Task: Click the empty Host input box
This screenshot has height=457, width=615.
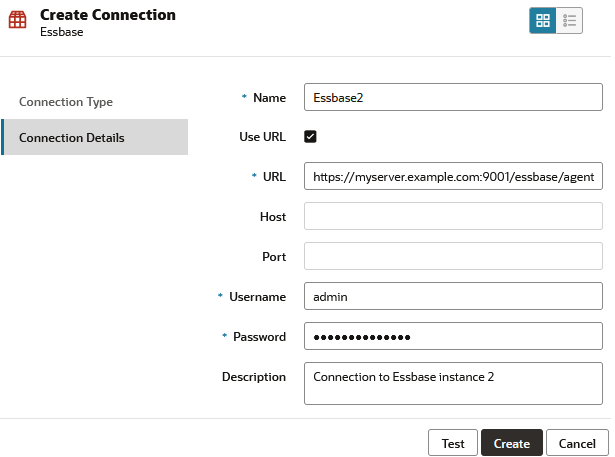Action: [x=453, y=217]
